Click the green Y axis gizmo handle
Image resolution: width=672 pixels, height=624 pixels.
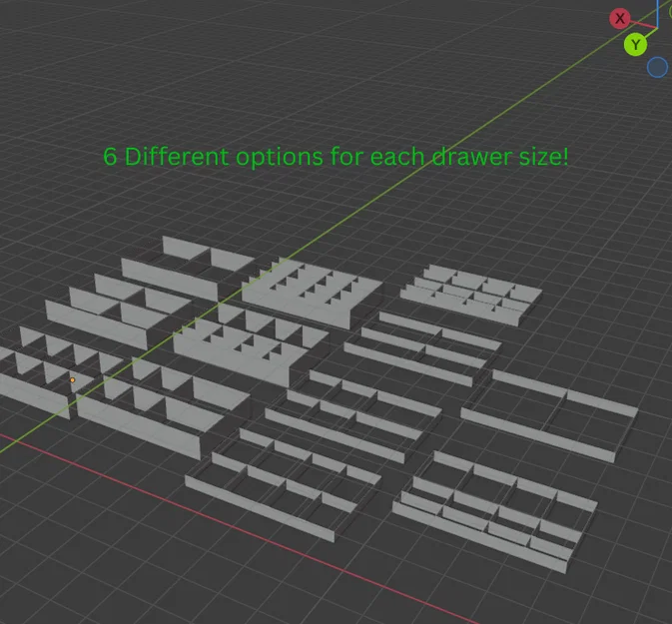click(x=636, y=45)
